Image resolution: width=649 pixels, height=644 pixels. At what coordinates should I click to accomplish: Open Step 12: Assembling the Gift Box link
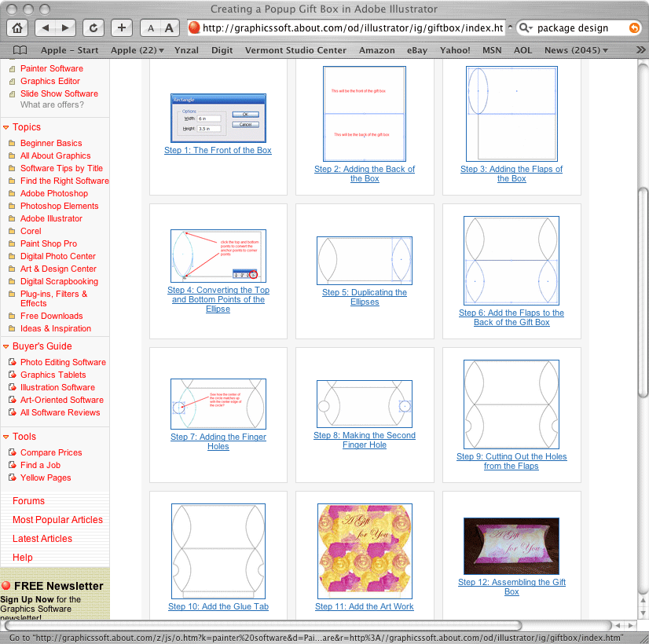pos(511,587)
